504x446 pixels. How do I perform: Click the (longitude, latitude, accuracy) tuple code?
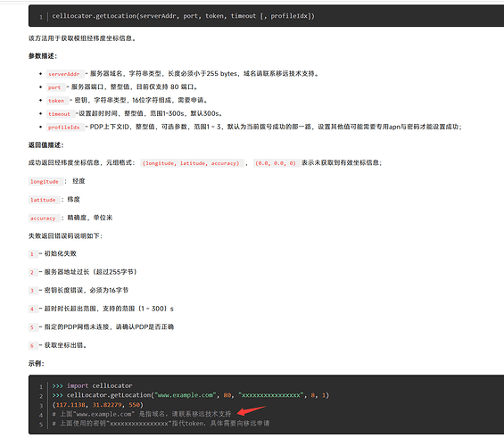[x=192, y=163]
